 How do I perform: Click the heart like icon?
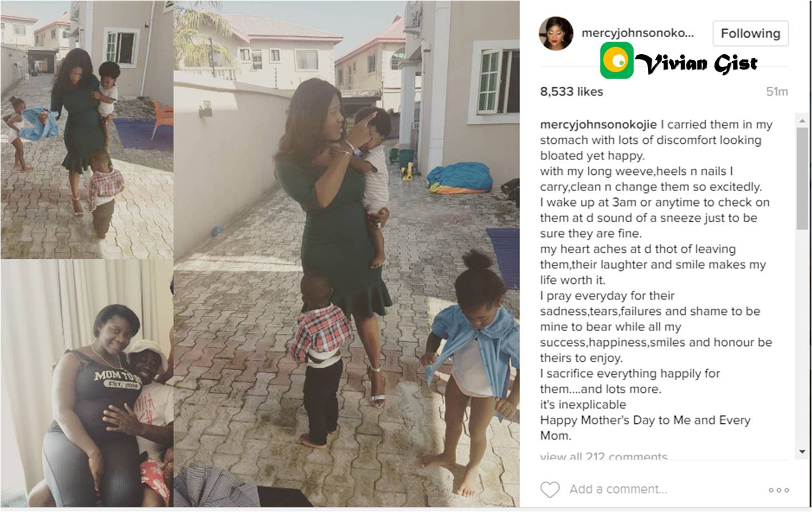tap(549, 489)
